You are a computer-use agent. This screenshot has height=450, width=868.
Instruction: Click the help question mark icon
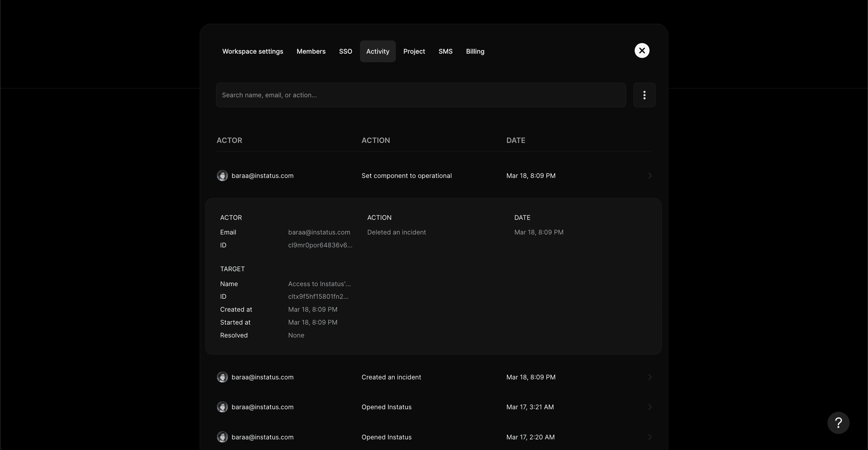coord(839,423)
